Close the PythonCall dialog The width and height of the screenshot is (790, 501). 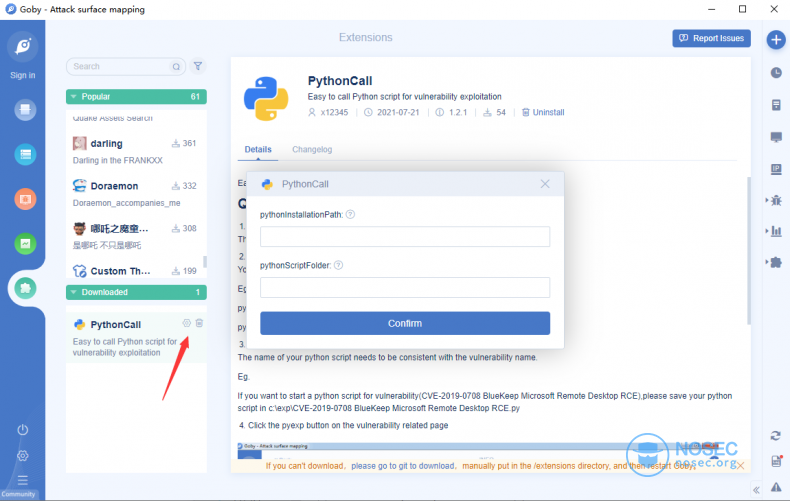click(x=545, y=184)
